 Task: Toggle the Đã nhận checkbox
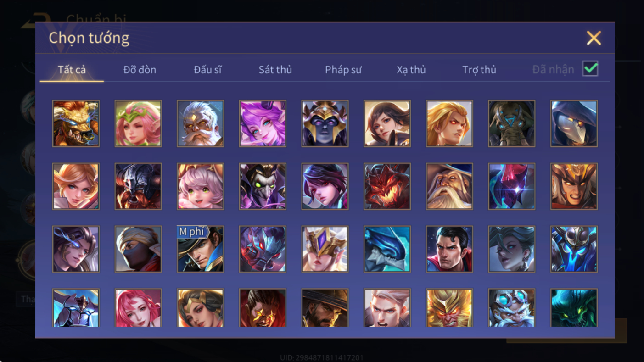pos(590,69)
